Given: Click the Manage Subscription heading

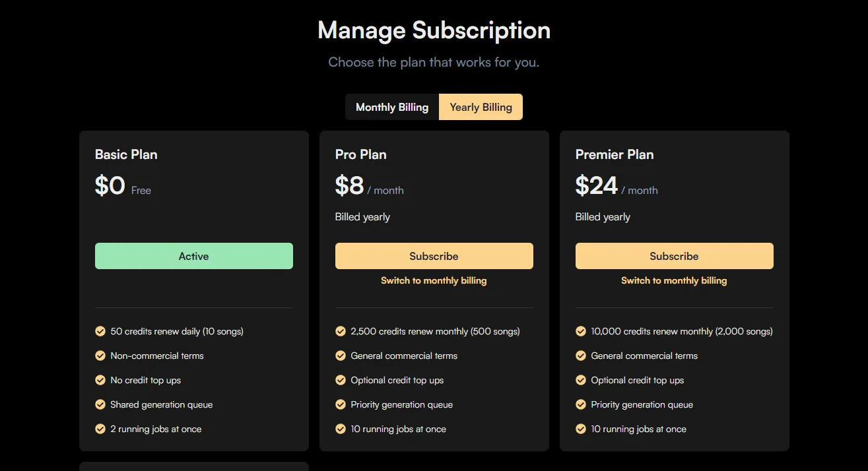Looking at the screenshot, I should [434, 30].
